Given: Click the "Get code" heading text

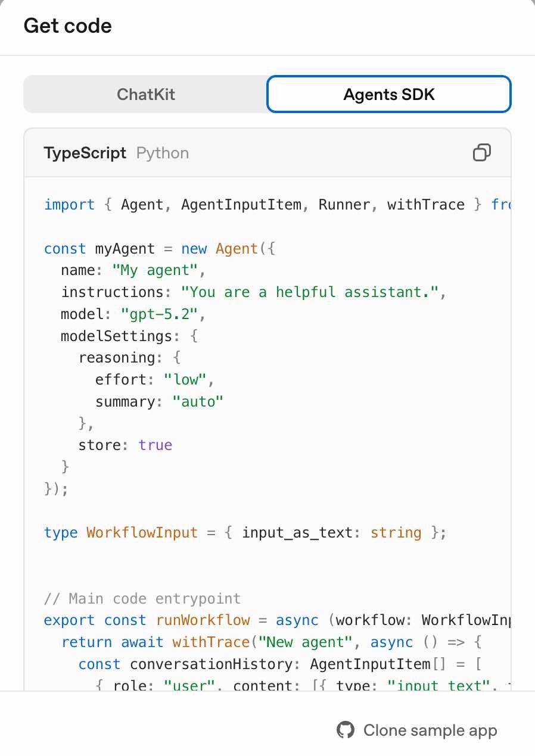Looking at the screenshot, I should point(67,26).
